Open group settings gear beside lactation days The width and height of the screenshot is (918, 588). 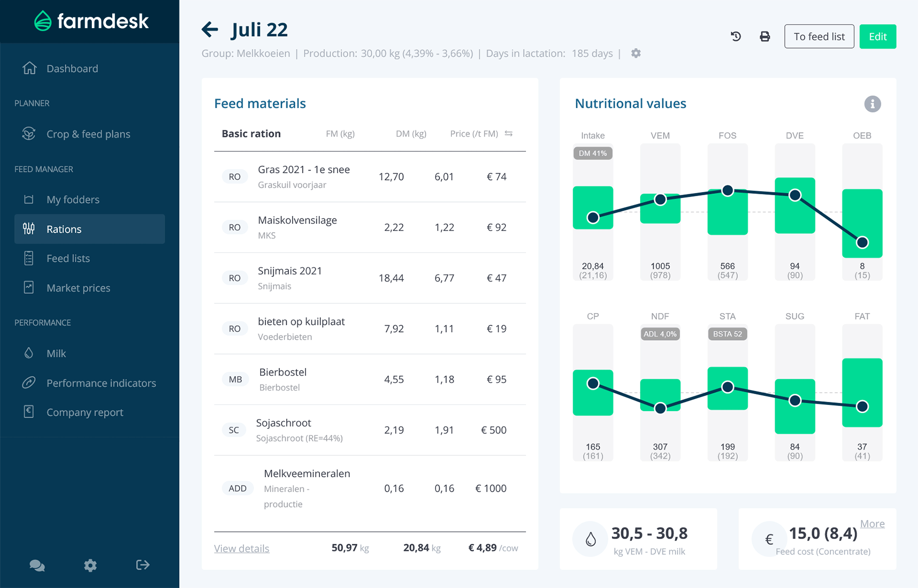pos(635,53)
